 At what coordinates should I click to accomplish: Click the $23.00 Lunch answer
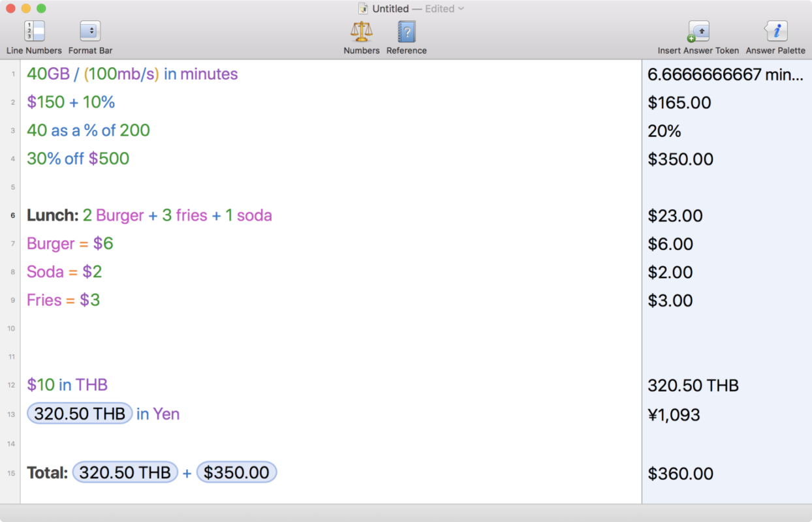pyautogui.click(x=675, y=216)
